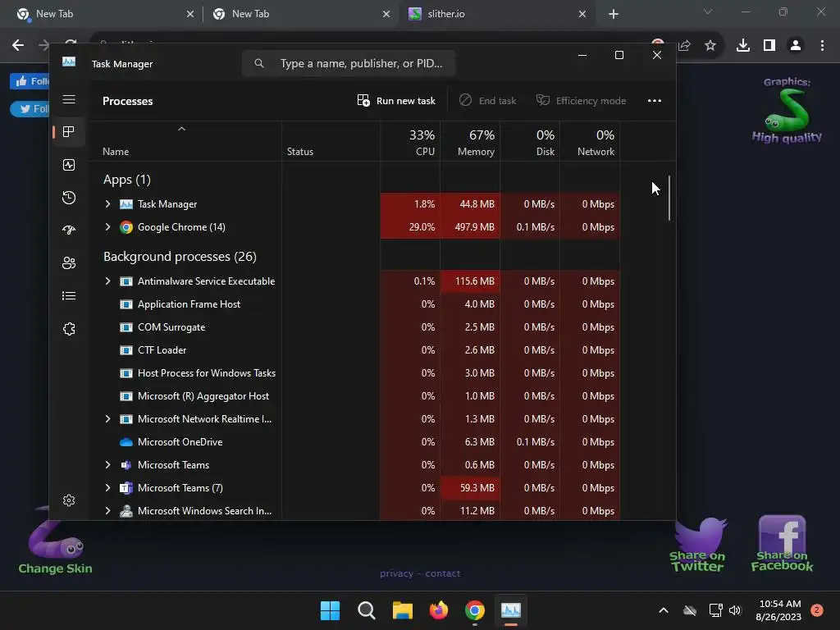Image resolution: width=840 pixels, height=630 pixels.
Task: Expand the Microsoft Teams (7) group
Action: point(107,488)
